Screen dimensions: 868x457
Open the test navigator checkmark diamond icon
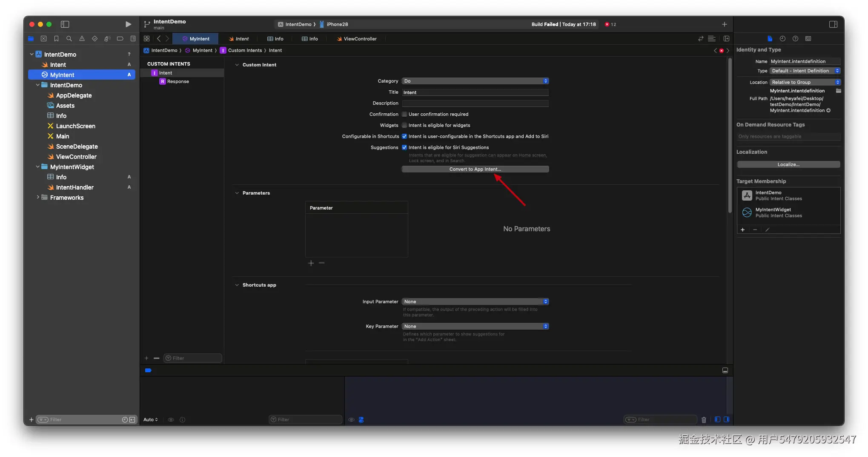[95, 39]
